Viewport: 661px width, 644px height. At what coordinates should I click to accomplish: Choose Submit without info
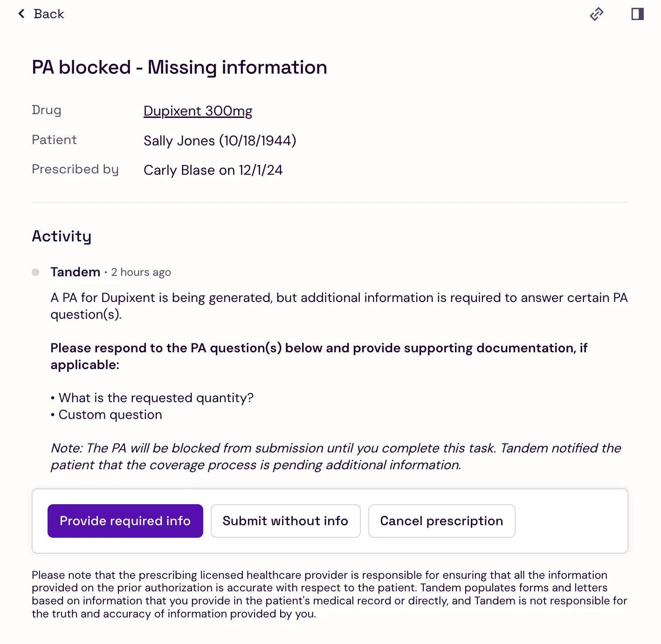285,521
